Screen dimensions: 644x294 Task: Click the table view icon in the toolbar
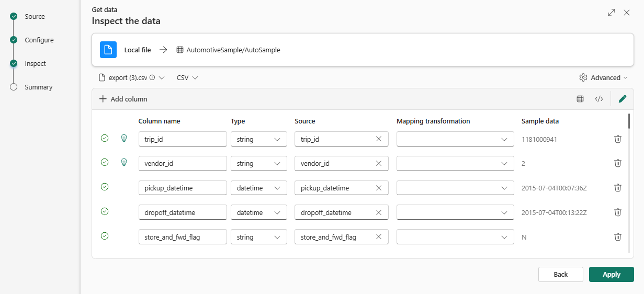(580, 99)
